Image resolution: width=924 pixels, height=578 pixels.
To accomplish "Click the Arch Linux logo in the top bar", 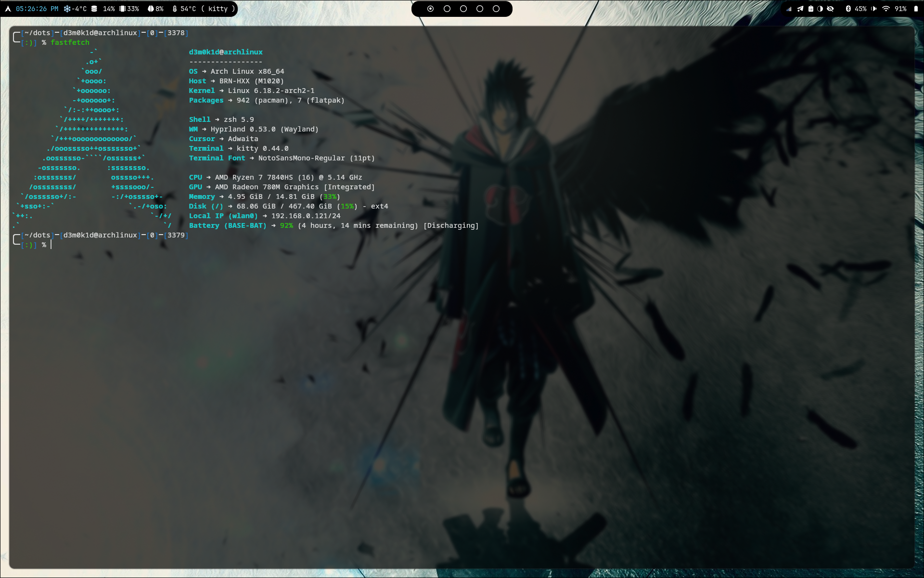I will [x=8, y=8].
